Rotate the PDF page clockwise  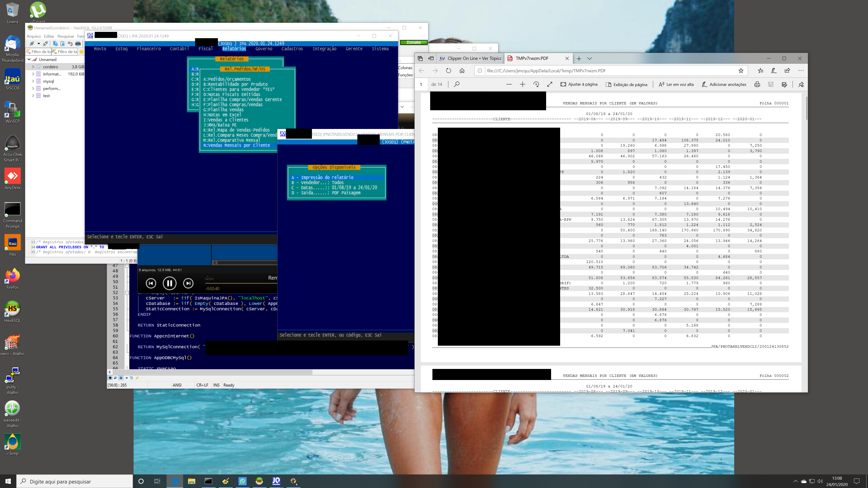(x=536, y=84)
